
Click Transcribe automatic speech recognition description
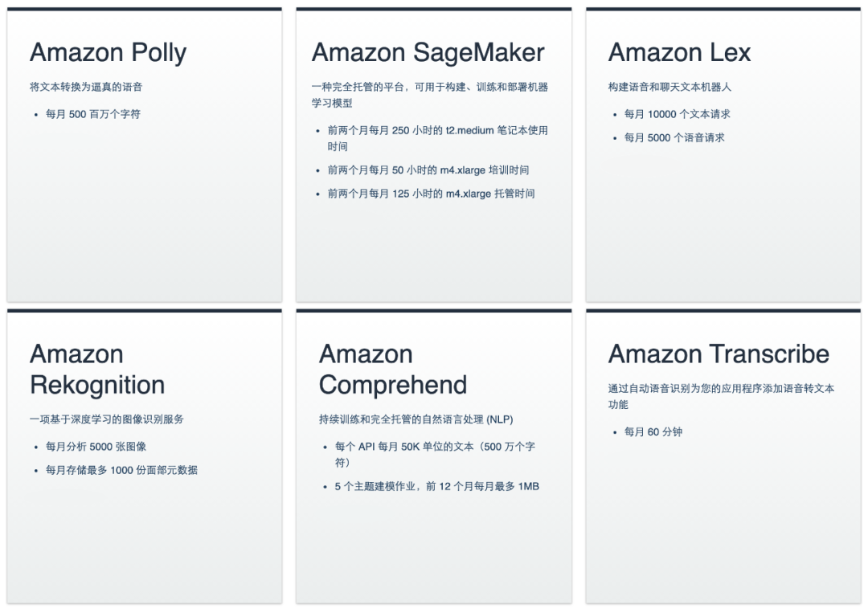click(x=721, y=396)
